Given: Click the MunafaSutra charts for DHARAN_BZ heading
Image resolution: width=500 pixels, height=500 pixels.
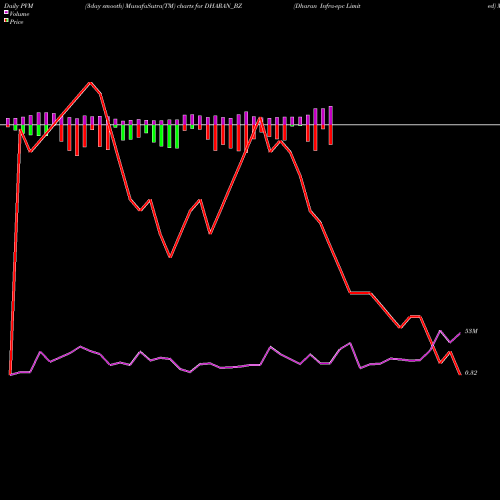Looking at the screenshot, I should (163, 6).
